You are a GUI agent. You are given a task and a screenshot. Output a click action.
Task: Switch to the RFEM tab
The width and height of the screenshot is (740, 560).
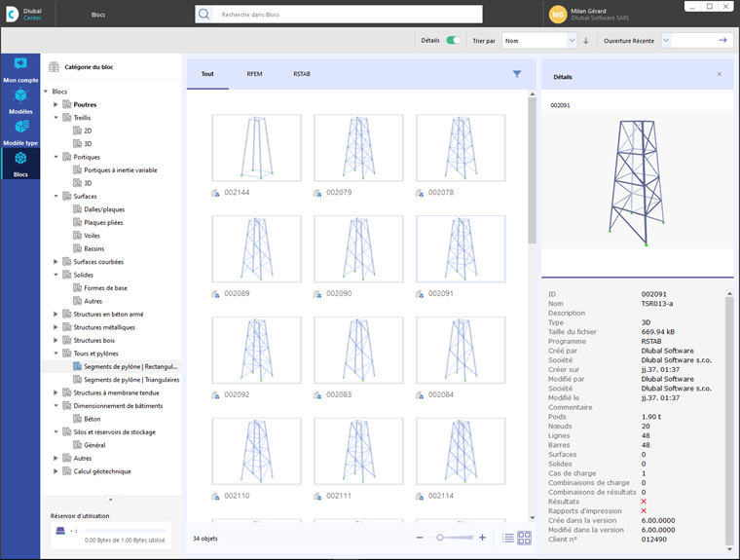[x=254, y=74]
